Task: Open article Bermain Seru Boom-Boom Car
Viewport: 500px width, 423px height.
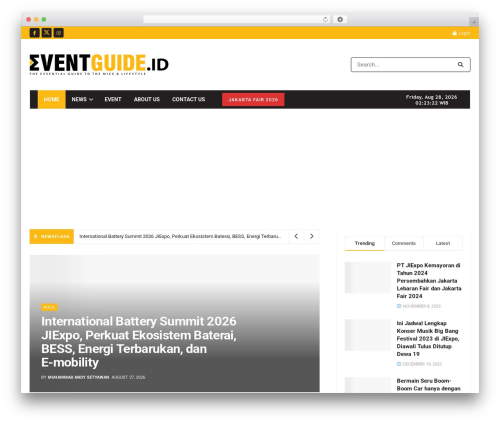Action: pos(429,385)
